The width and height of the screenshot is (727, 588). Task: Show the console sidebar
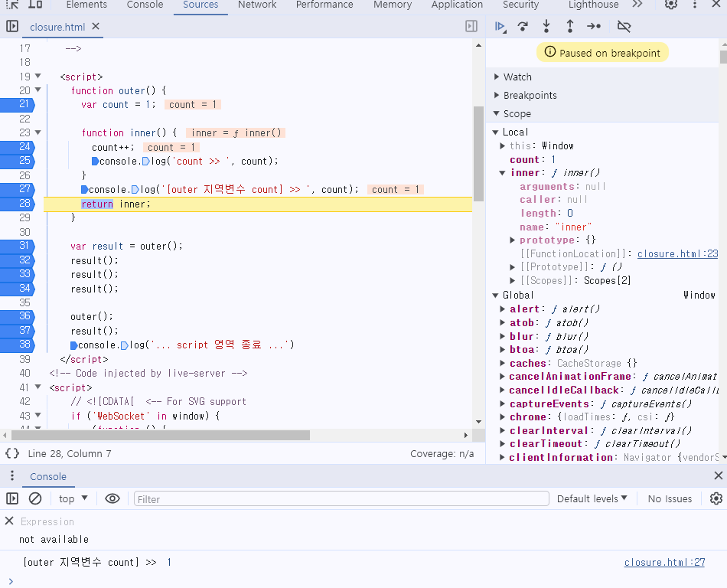click(12, 498)
